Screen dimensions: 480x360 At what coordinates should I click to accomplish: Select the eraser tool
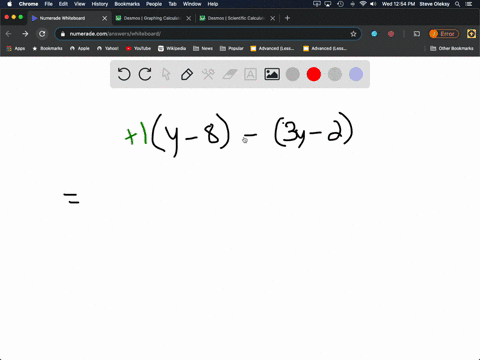230,74
